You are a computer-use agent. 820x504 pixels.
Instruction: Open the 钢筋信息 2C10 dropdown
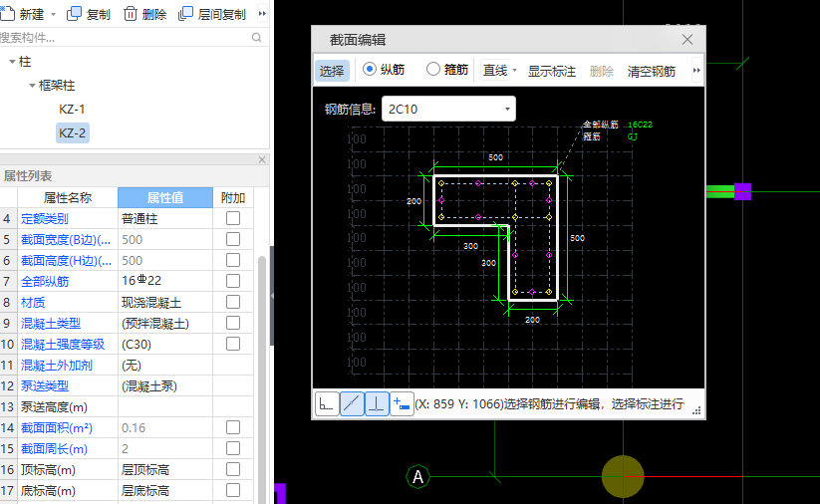507,109
